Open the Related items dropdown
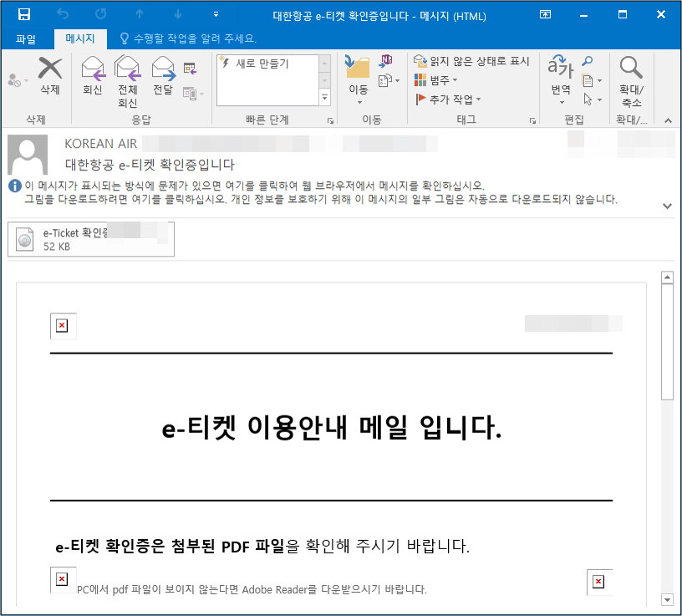 [592, 80]
